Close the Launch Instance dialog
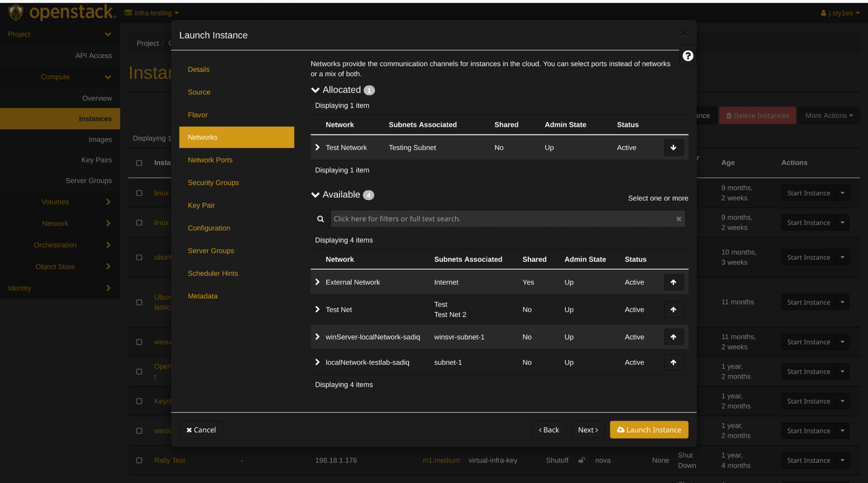This screenshot has height=483, width=868. click(x=684, y=34)
